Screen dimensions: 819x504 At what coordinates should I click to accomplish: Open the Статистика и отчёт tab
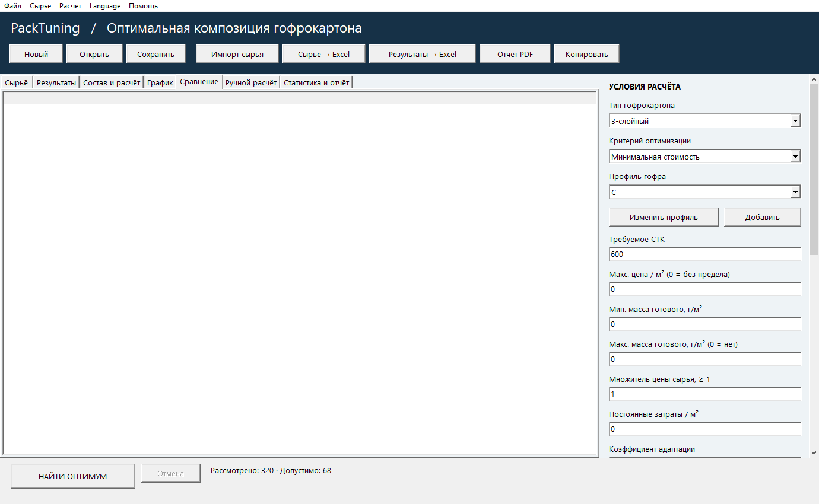click(x=316, y=83)
